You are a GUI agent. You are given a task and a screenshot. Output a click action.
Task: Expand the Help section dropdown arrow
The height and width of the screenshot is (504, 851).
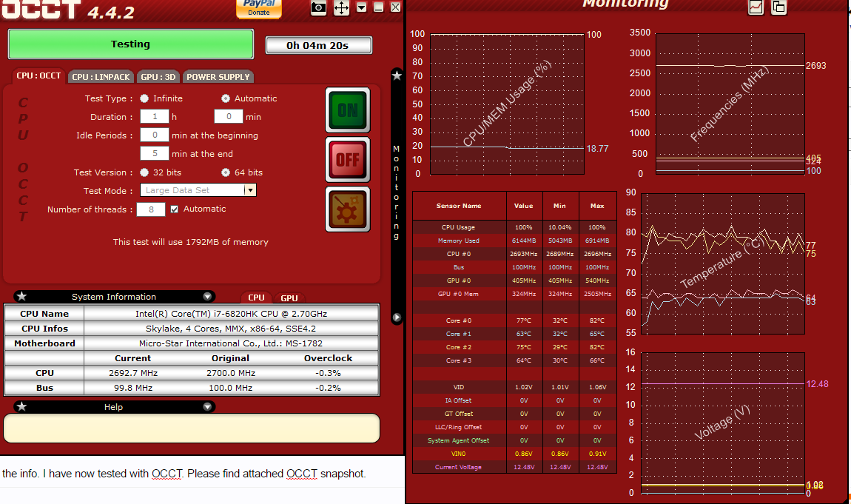click(207, 406)
